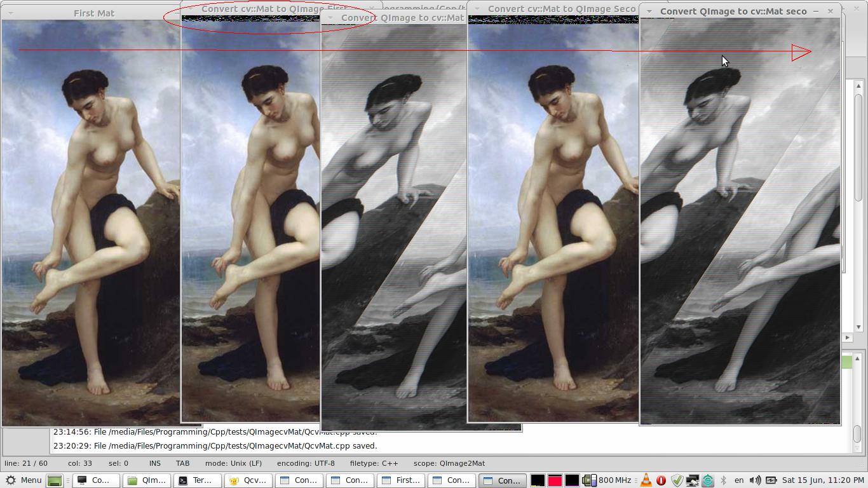
Task: Click the red Opera tray icon
Action: 661,480
